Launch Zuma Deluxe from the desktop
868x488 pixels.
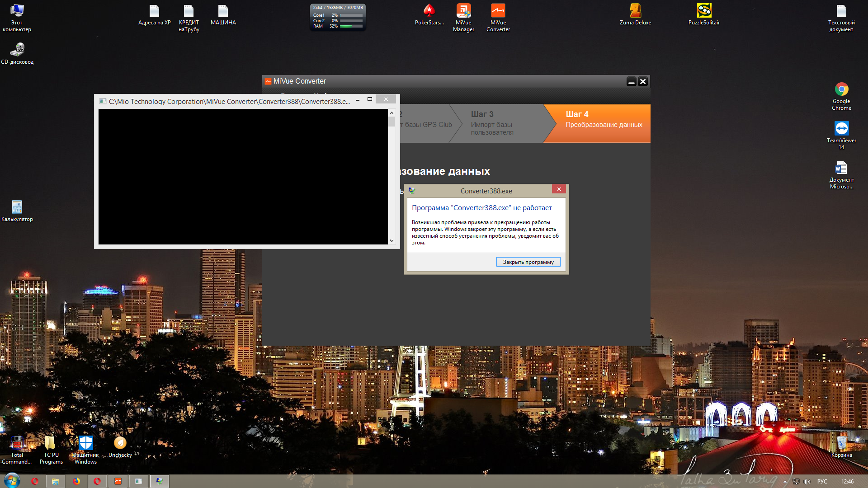pos(635,11)
